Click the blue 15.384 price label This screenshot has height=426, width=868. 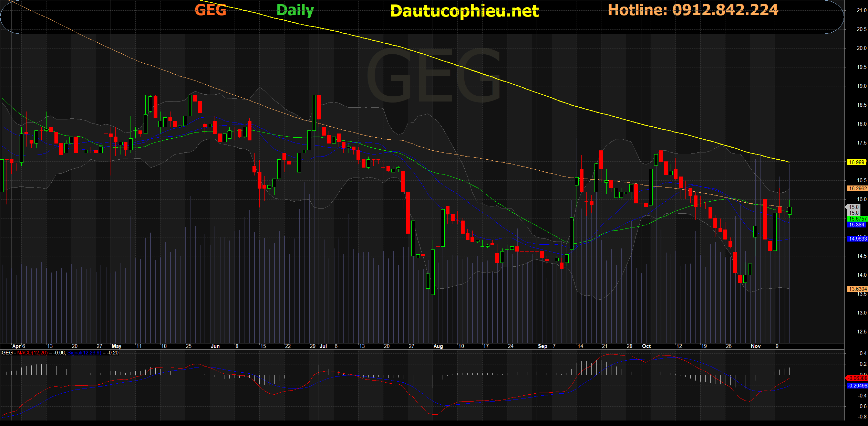tap(857, 225)
